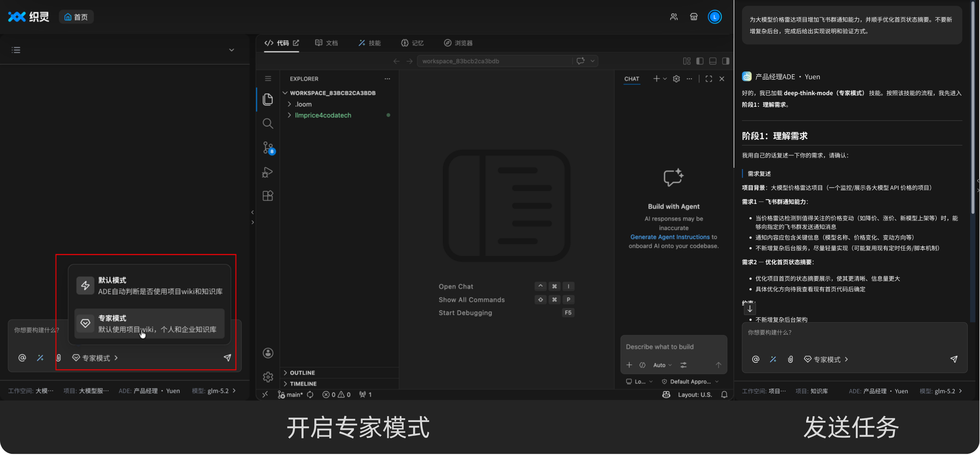Image resolution: width=980 pixels, height=455 pixels.
Task: Go forward with the right arrow by the address bar
Action: click(x=409, y=61)
